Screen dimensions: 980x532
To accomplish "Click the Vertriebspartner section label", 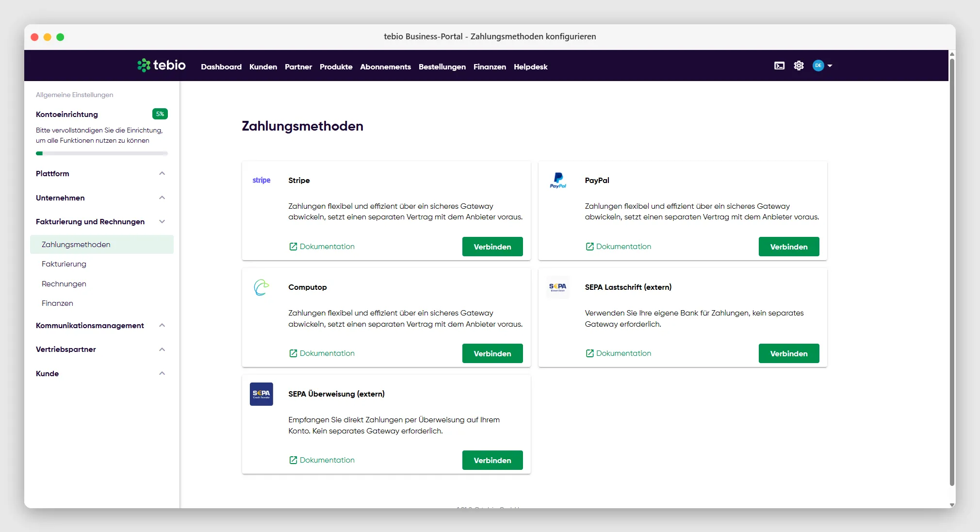I will (66, 349).
